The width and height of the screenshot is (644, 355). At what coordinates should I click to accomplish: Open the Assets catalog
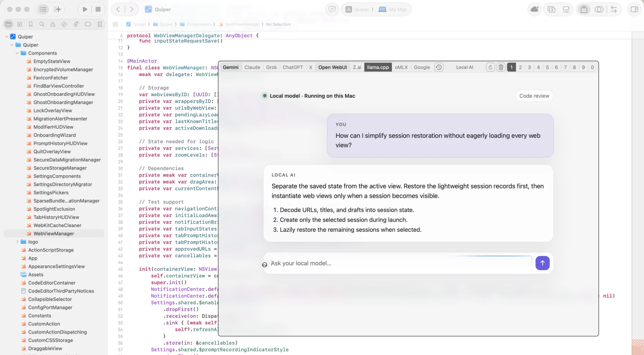point(36,274)
